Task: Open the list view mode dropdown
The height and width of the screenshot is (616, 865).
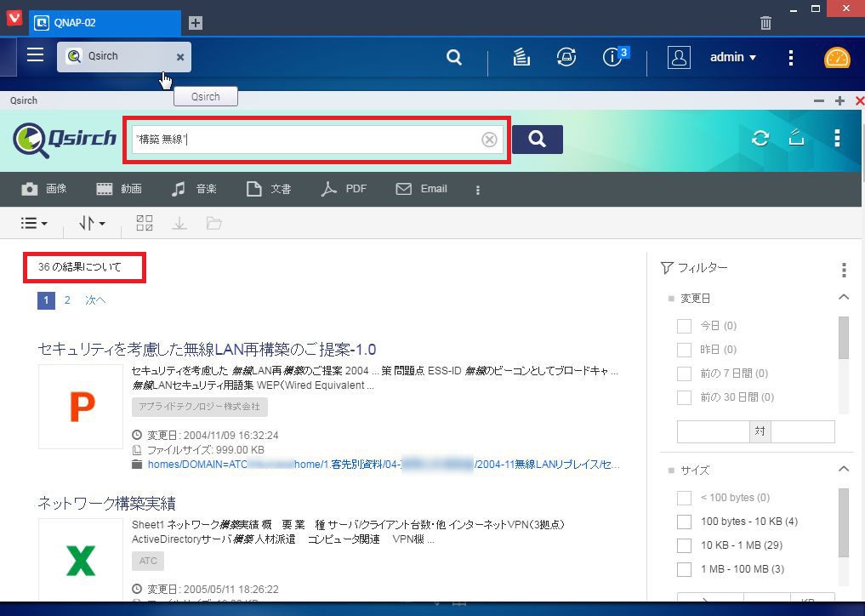Action: 34,223
